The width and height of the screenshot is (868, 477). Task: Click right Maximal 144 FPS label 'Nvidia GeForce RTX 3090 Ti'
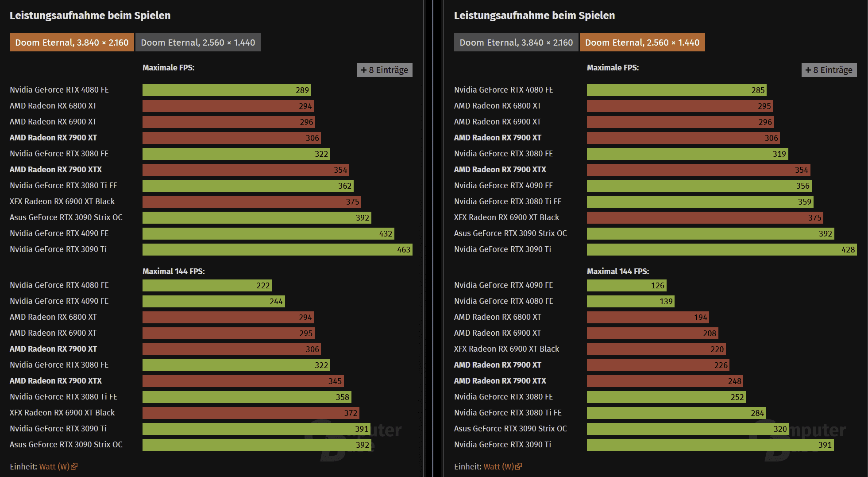(503, 445)
